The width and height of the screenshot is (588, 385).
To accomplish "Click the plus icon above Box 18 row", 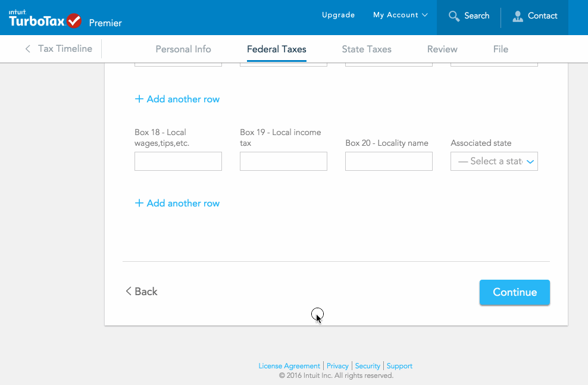I will pyautogui.click(x=139, y=99).
